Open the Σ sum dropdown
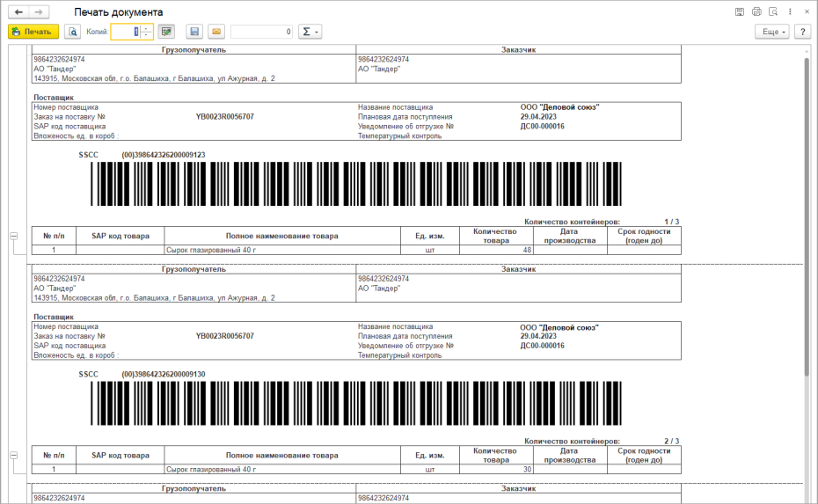This screenshot has height=504, width=818. pyautogui.click(x=310, y=32)
